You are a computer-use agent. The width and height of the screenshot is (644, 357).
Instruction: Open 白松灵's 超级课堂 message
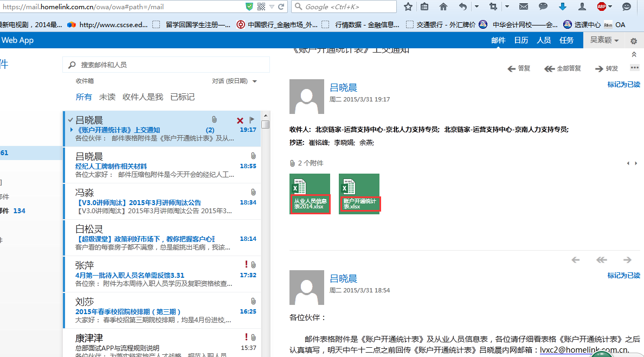pyautogui.click(x=162, y=237)
